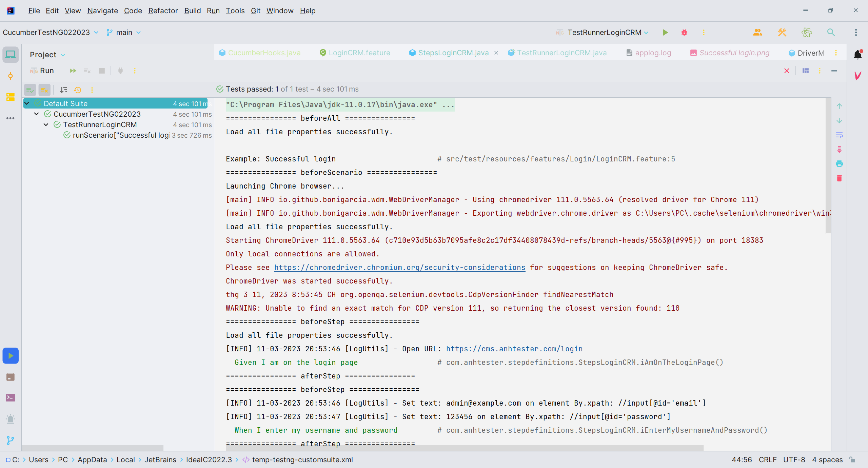868x468 pixels.
Task: Open the Window menu
Action: [280, 11]
